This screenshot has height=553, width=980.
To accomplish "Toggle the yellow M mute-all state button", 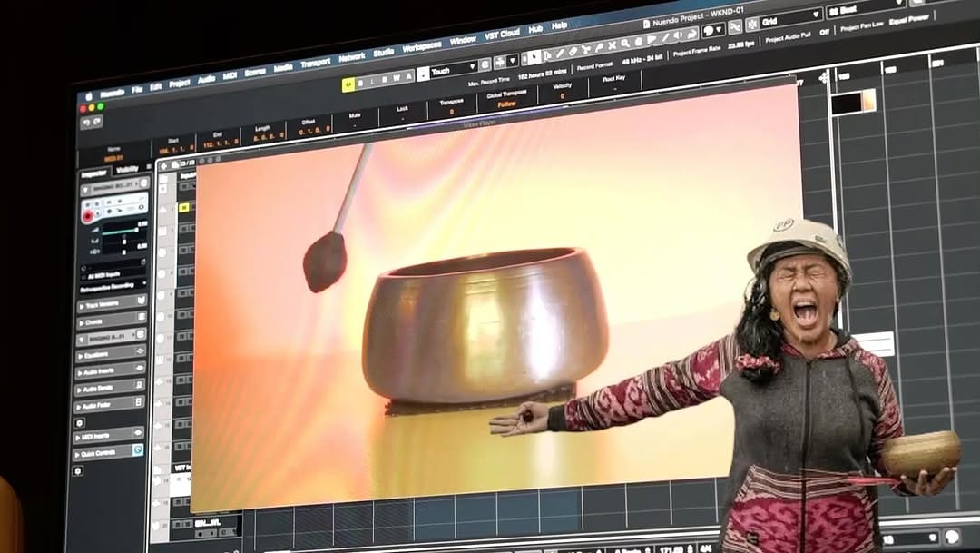I will [348, 84].
